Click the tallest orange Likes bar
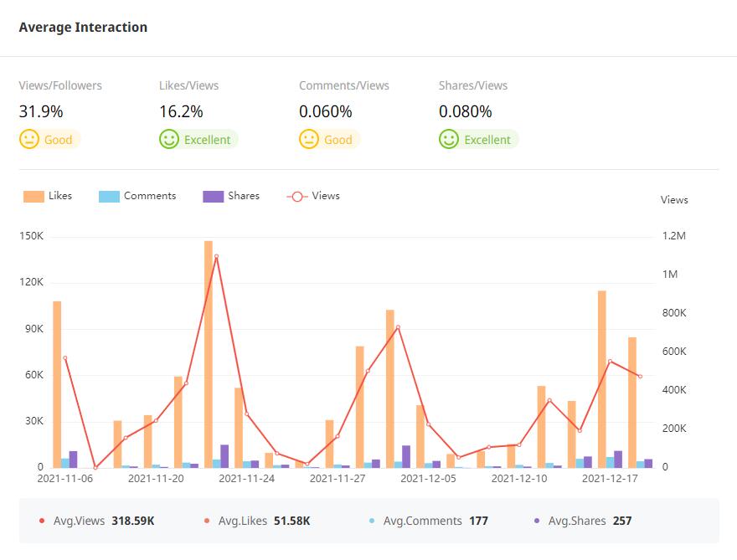Image resolution: width=737 pixels, height=560 pixels. pos(209,352)
